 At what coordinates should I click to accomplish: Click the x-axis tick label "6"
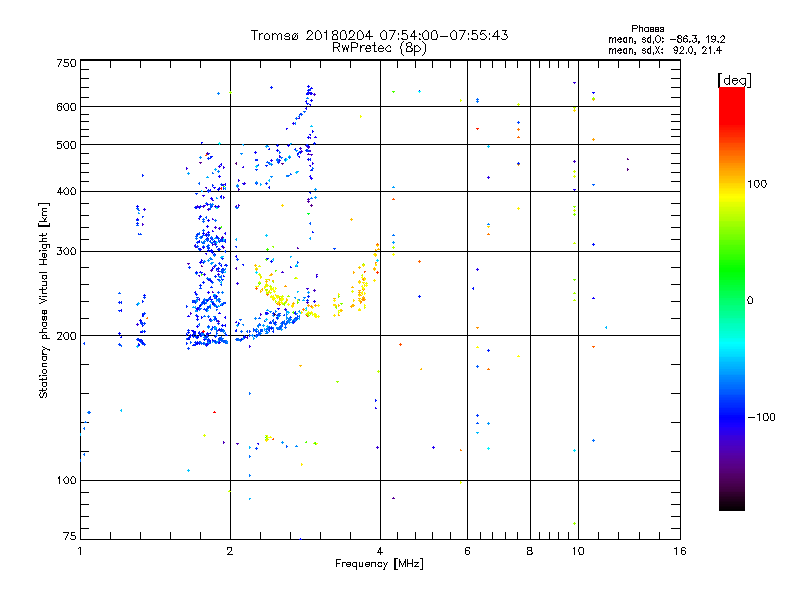tap(467, 551)
